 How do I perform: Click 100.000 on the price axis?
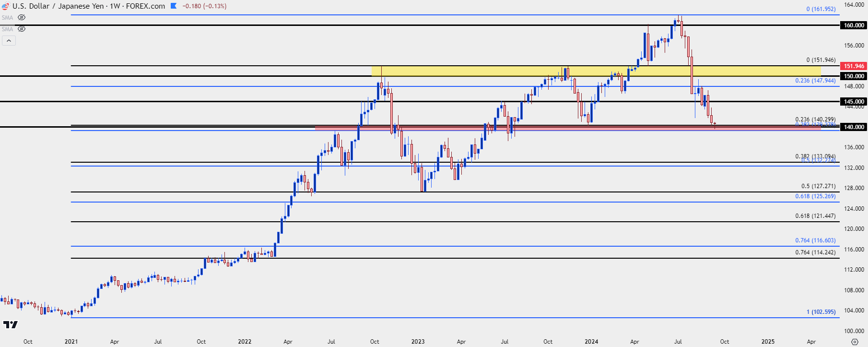[854, 331]
